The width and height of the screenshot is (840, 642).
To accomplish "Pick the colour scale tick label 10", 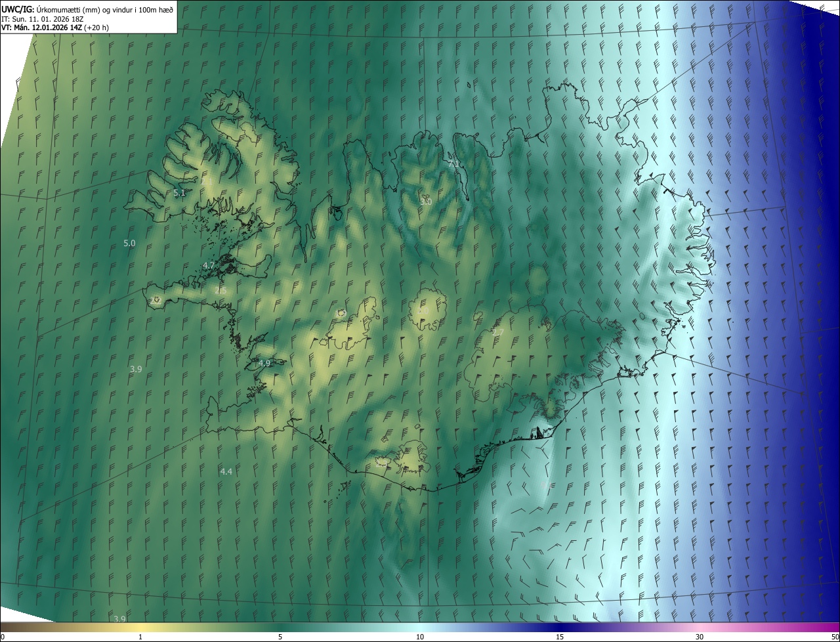I will click(420, 637).
